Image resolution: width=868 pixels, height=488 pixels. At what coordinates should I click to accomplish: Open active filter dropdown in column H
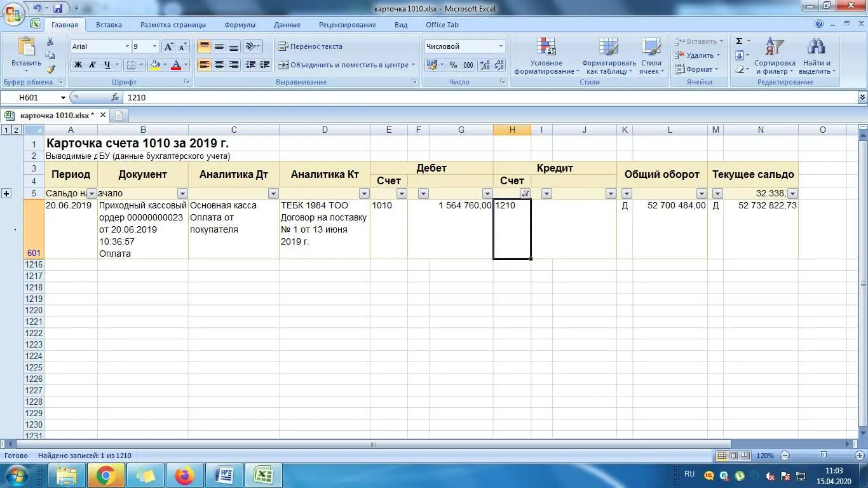pos(525,194)
